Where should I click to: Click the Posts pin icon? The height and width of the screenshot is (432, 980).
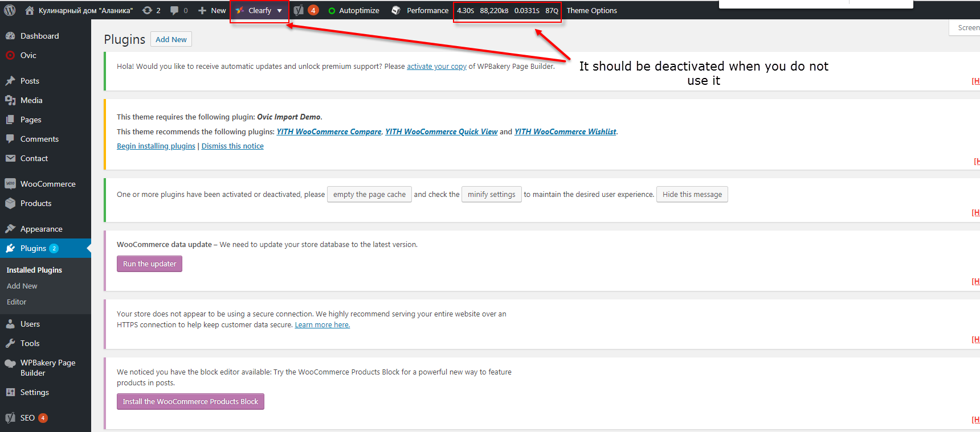pos(10,81)
